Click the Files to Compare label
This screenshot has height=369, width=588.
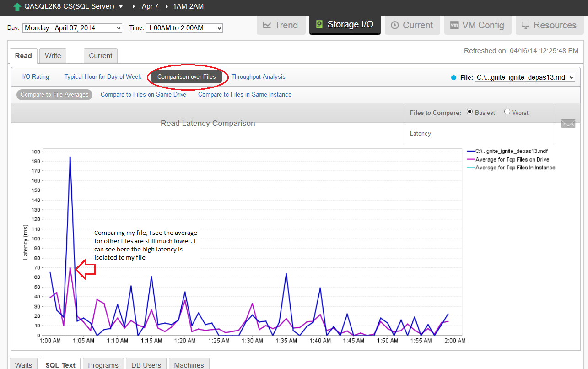436,113
